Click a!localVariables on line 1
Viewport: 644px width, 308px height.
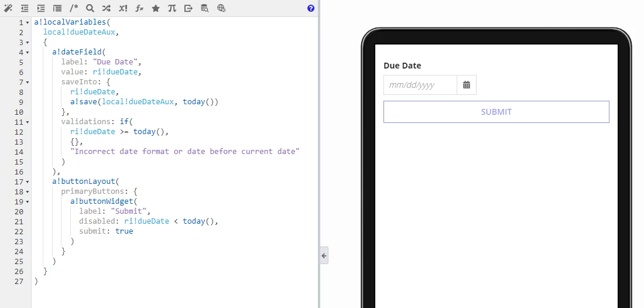[x=70, y=22]
